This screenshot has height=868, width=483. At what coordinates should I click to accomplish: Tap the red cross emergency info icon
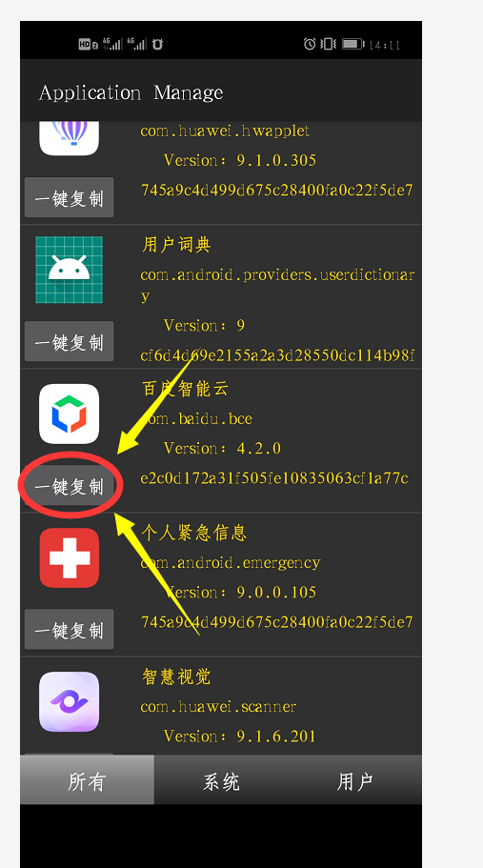click(x=70, y=557)
